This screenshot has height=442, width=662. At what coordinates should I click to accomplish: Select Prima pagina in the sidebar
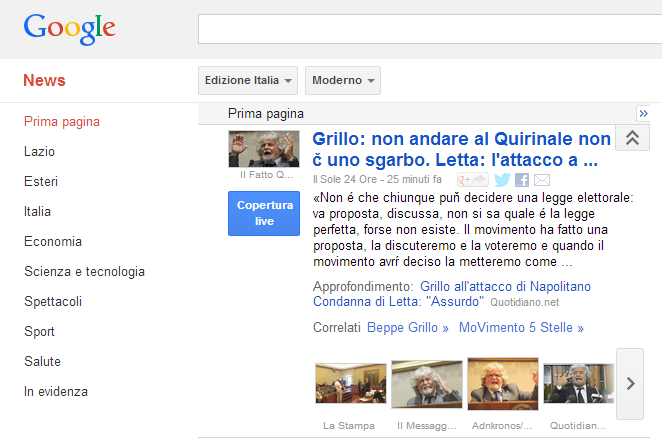62,122
